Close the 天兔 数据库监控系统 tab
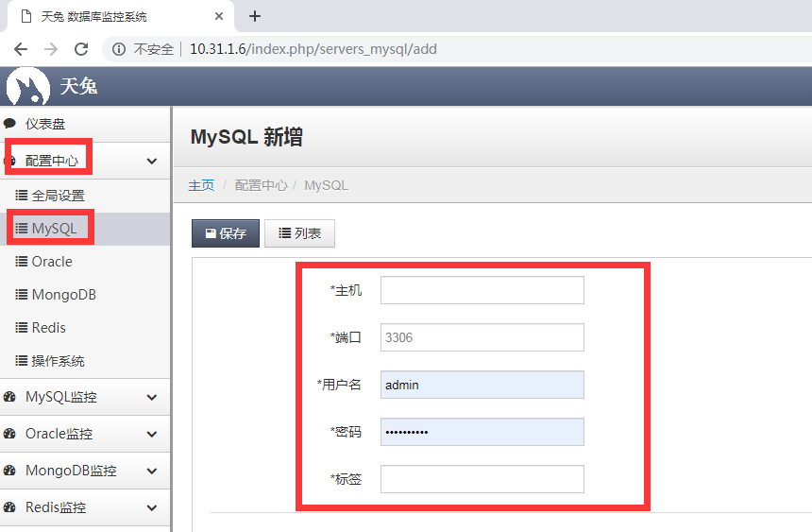Image resolution: width=812 pixels, height=532 pixels. [218, 16]
